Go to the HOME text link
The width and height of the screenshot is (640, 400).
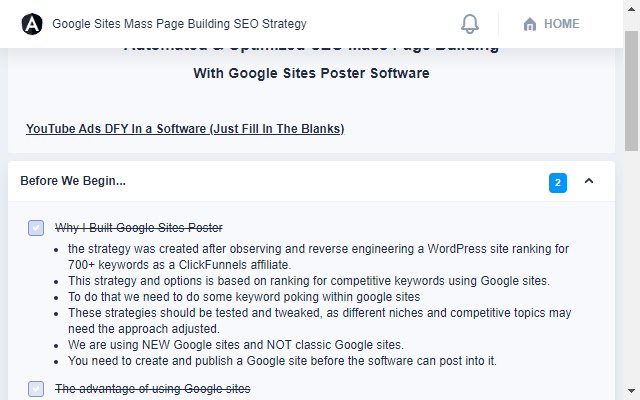pos(562,24)
